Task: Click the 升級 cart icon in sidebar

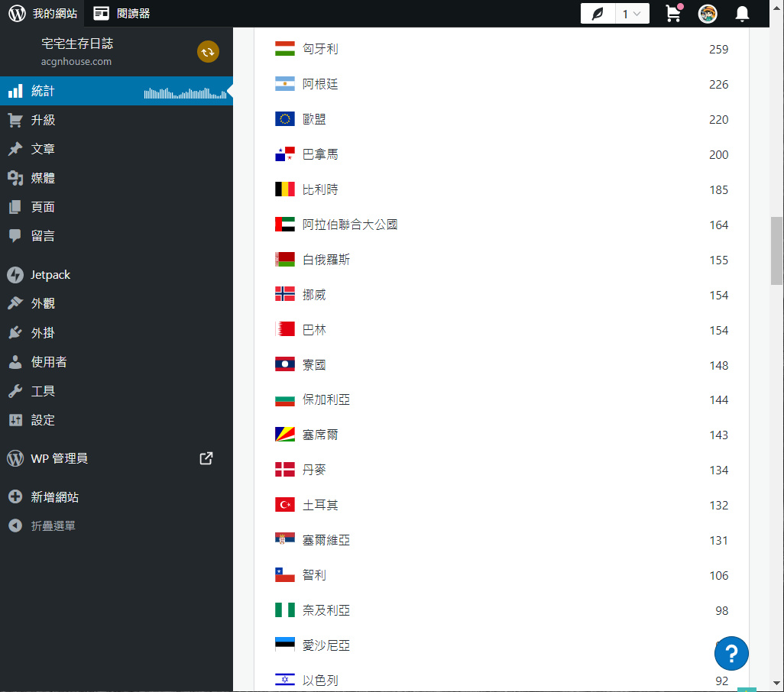Action: pyautogui.click(x=15, y=120)
